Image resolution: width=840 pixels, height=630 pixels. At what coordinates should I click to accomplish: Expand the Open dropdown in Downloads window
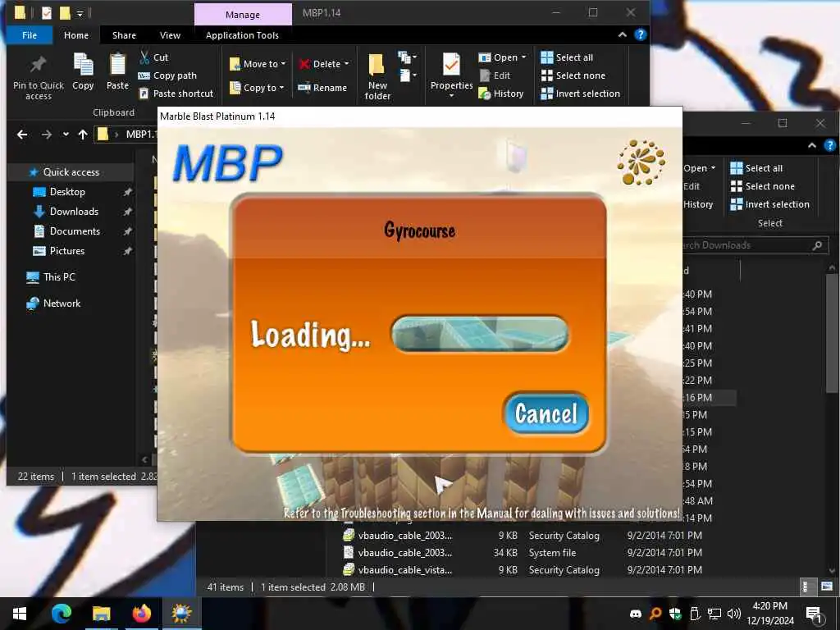click(x=699, y=168)
